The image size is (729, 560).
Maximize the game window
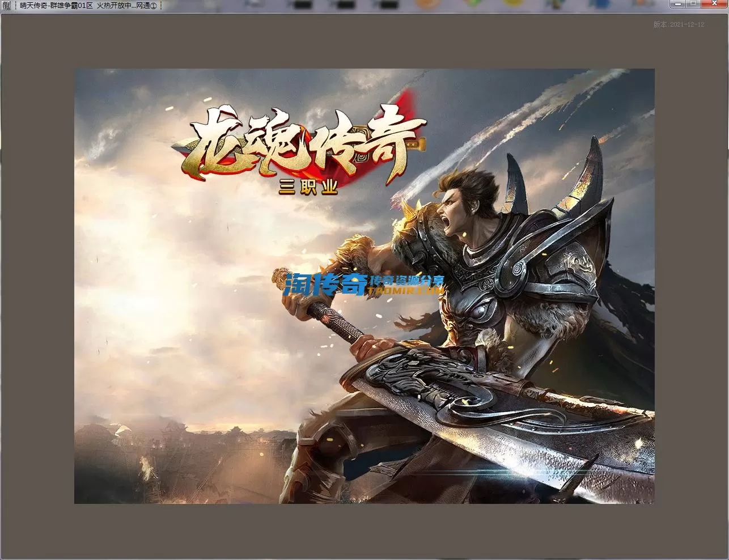pos(694,4)
